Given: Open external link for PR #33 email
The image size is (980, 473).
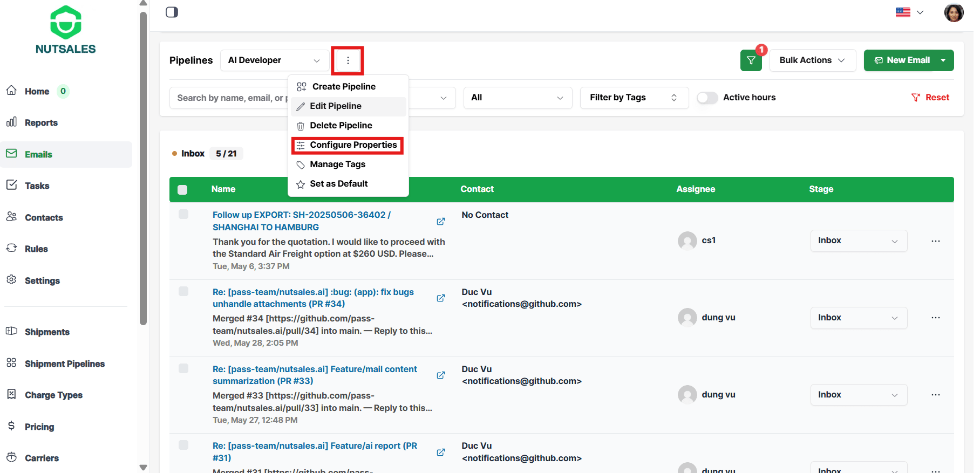Looking at the screenshot, I should pyautogui.click(x=441, y=375).
